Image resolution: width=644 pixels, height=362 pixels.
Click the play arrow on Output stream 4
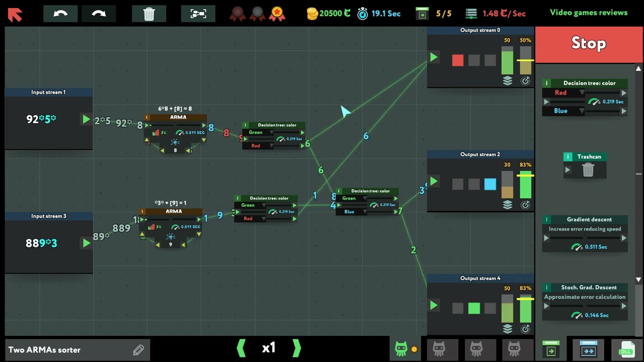coord(433,305)
